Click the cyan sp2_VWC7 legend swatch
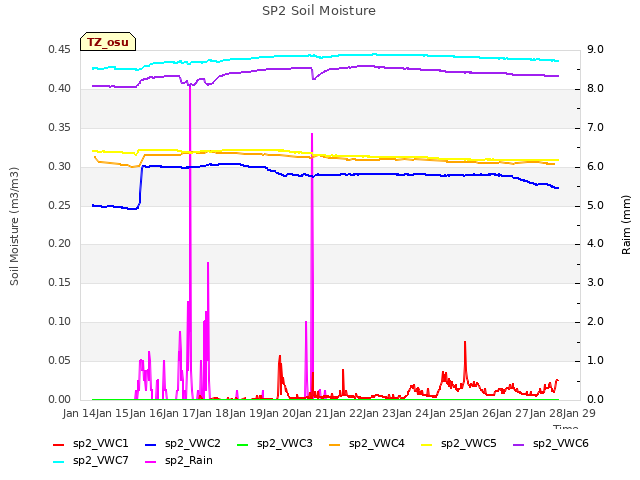 click(59, 462)
